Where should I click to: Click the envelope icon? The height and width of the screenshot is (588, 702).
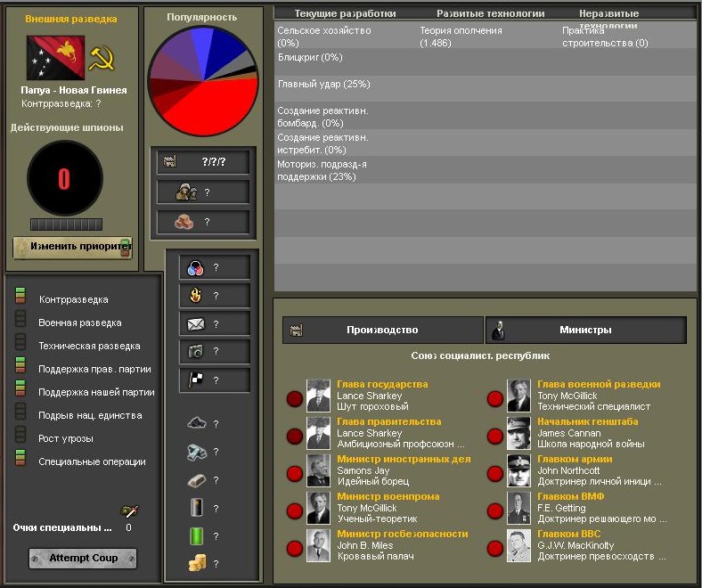point(196,323)
